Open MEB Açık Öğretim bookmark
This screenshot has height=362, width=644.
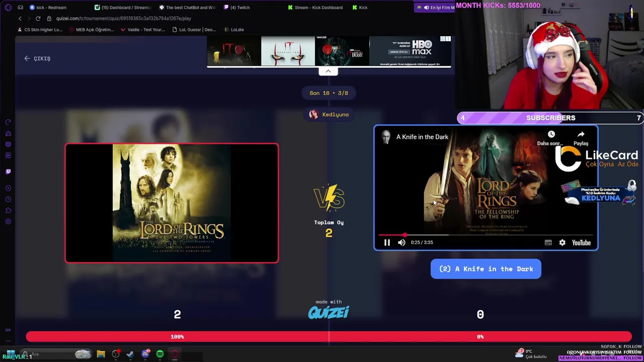point(91,30)
